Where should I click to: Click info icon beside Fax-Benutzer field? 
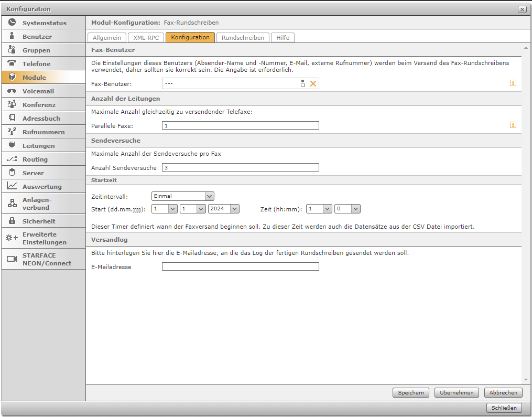(x=513, y=83)
